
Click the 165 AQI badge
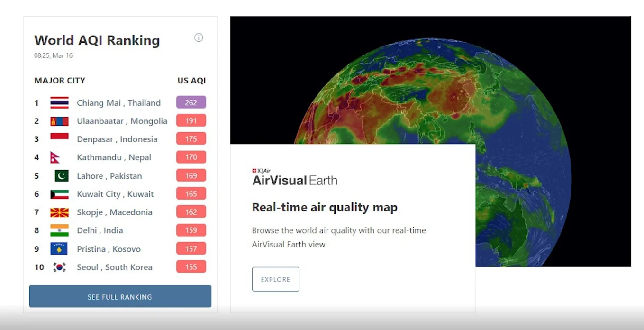pyautogui.click(x=191, y=193)
